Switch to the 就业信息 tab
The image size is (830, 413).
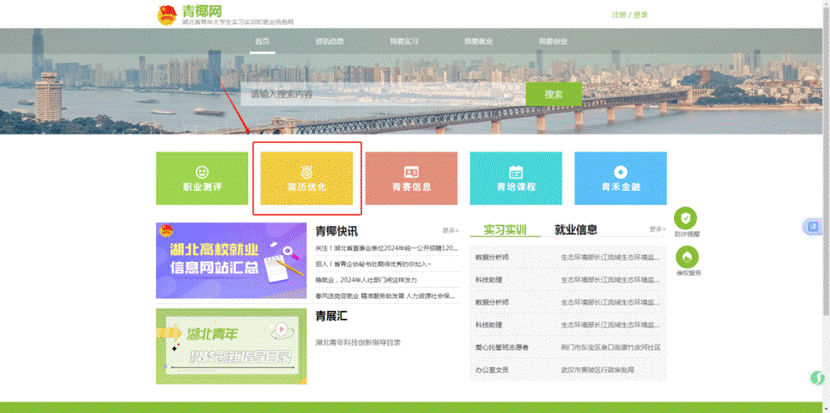pos(576,230)
